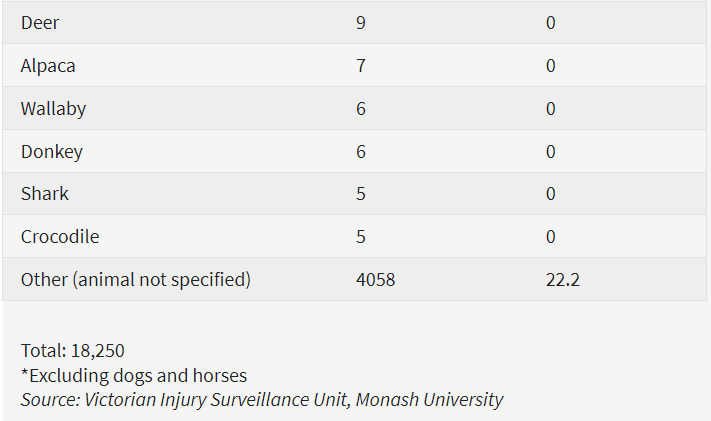Select the count 5 in Shark row
Image resolution: width=711 pixels, height=421 pixels.
[361, 194]
